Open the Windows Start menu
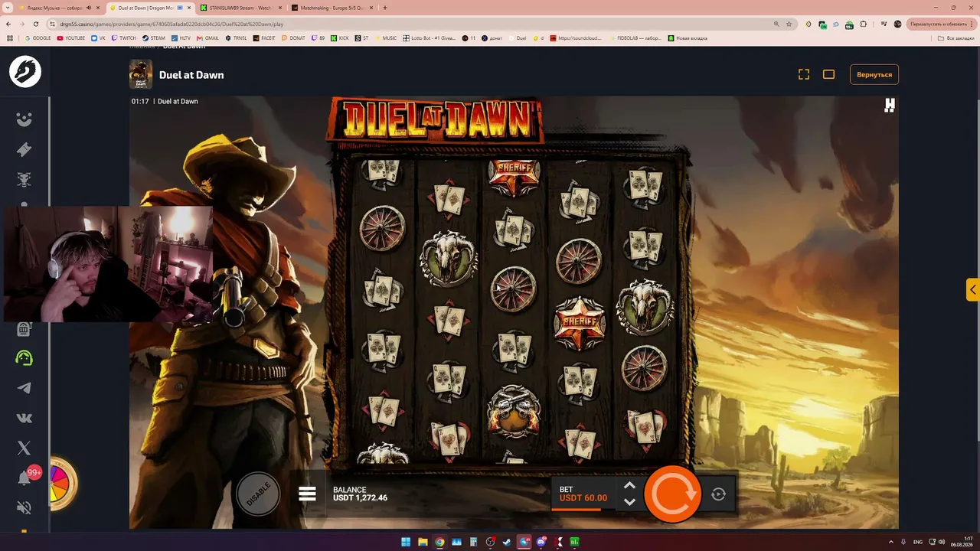This screenshot has width=980, height=551. point(406,542)
